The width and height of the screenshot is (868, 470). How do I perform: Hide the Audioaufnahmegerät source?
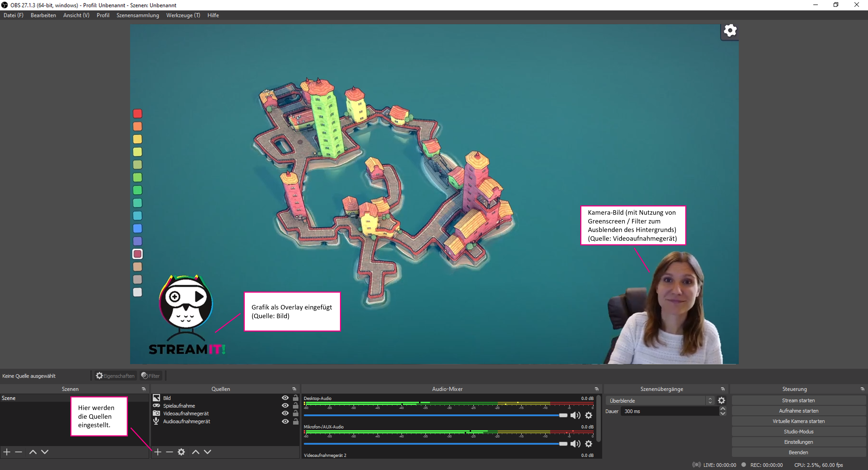(285, 421)
